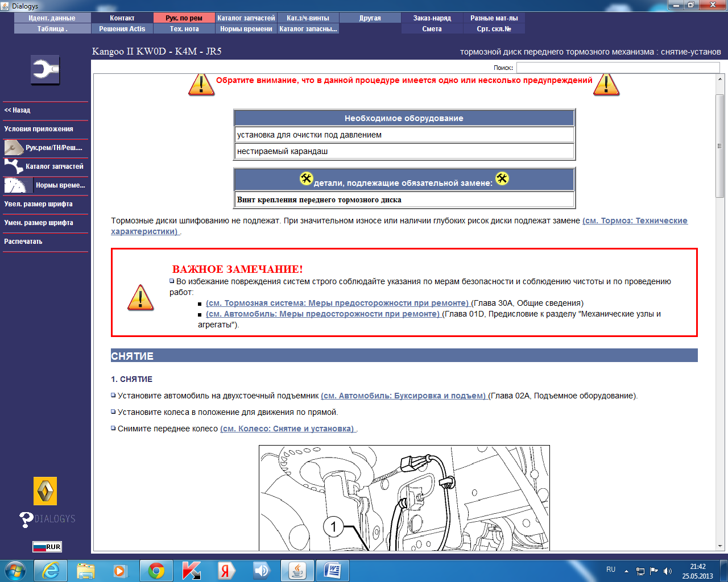
Task: Open 'Условия приложения' in sidebar
Action: click(45, 129)
